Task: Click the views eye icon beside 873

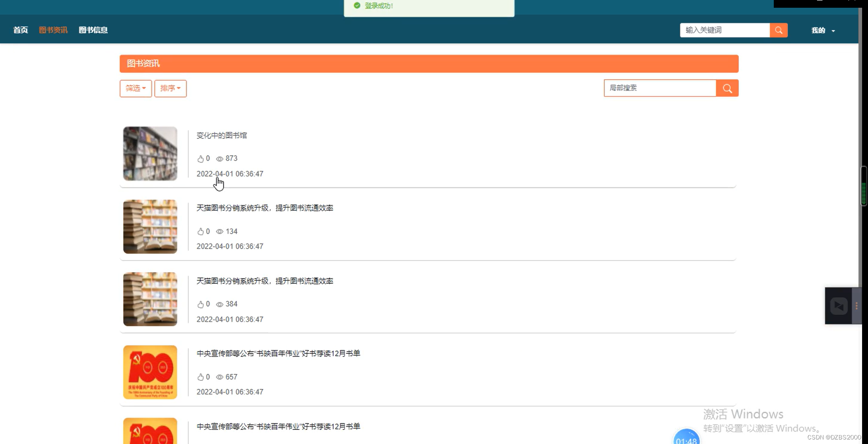Action: pyautogui.click(x=219, y=159)
